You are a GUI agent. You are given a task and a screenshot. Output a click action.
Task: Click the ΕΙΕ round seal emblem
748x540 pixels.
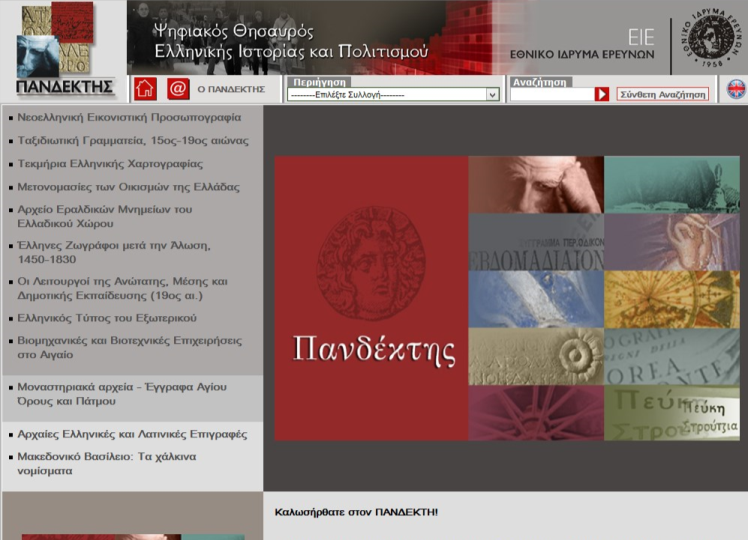click(716, 38)
